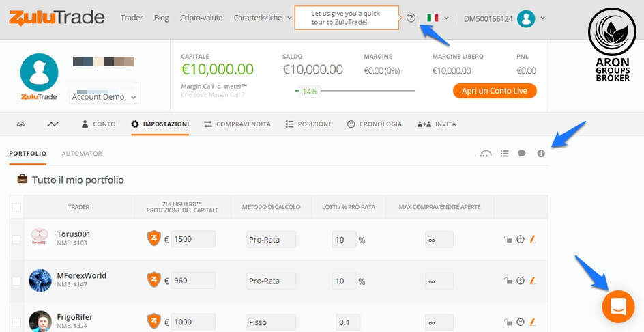
Task: Click the quick tour to ZuluTrade tooltip
Action: pos(347,18)
